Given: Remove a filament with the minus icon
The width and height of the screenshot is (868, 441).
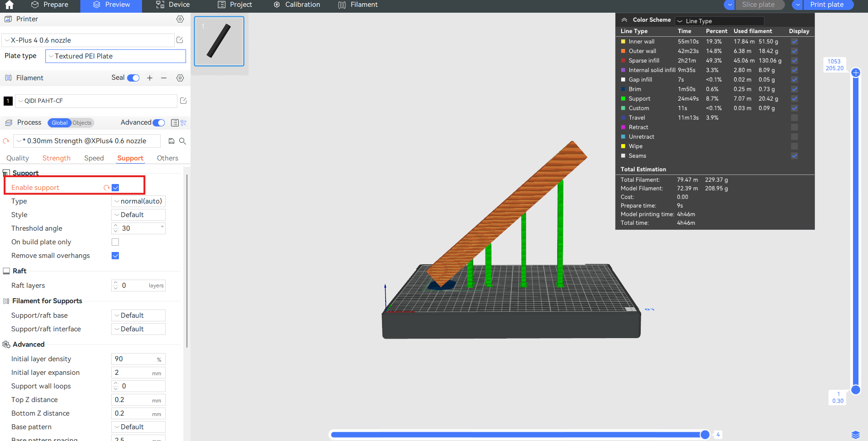Looking at the screenshot, I should pos(164,78).
